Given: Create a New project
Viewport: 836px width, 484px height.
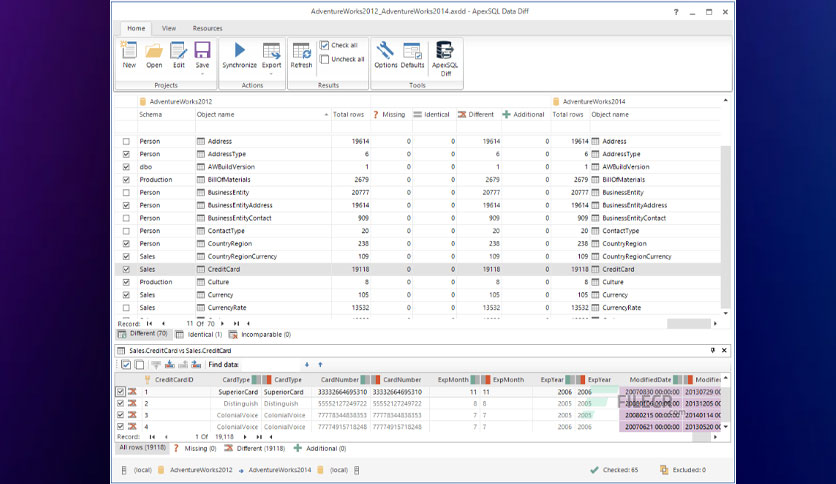Looking at the screenshot, I should (x=129, y=55).
